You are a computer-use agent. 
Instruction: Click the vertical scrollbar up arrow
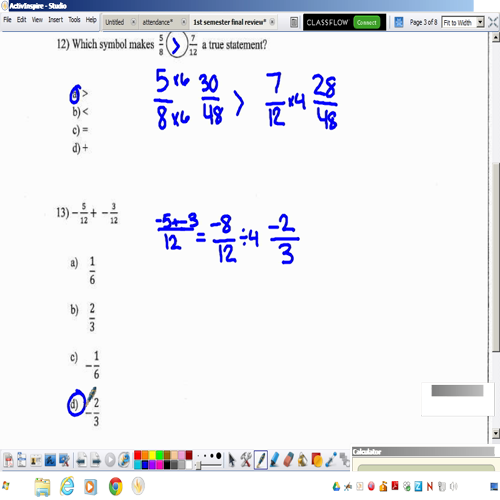click(x=496, y=37)
